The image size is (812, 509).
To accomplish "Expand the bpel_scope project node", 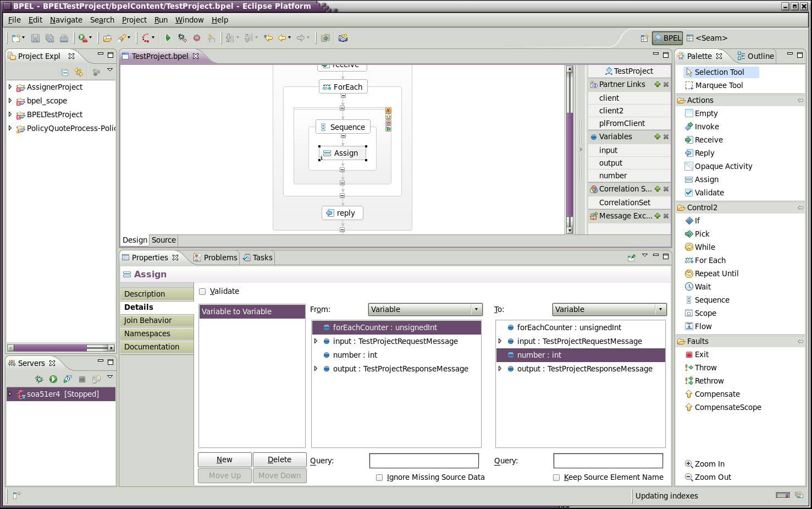I will click(10, 101).
